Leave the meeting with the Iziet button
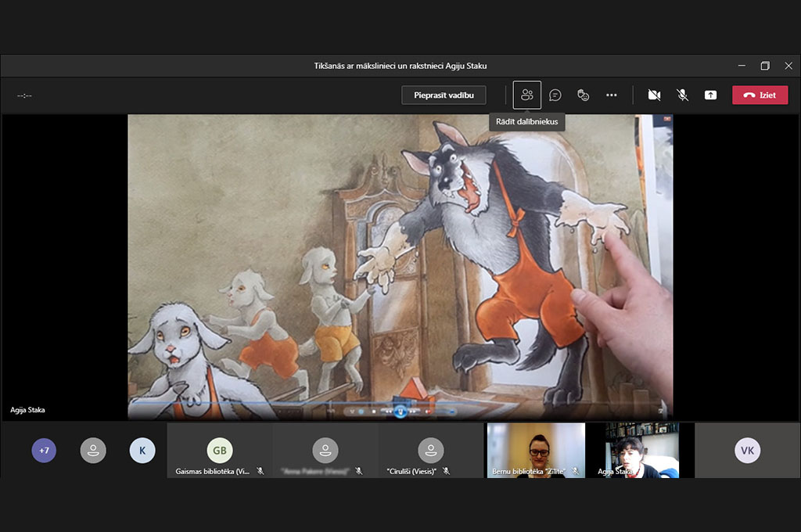 (x=760, y=95)
